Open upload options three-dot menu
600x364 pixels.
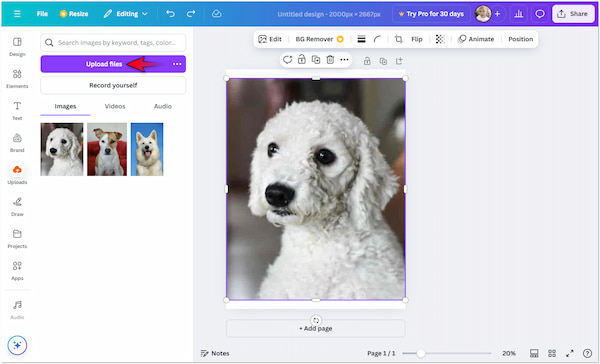[177, 64]
